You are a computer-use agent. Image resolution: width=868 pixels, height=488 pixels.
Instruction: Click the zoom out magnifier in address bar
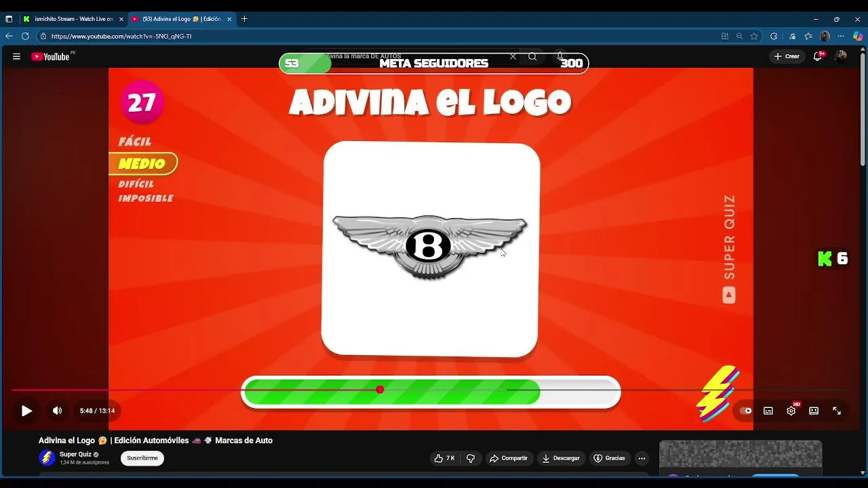(x=740, y=36)
